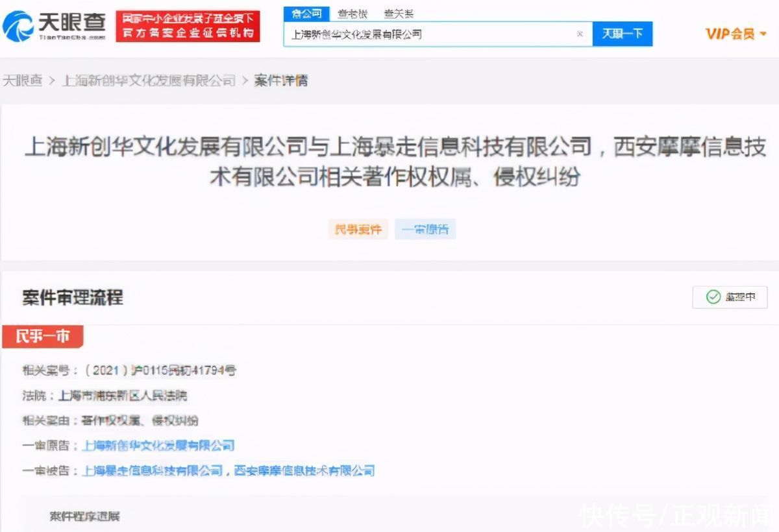The height and width of the screenshot is (532, 779).
Task: Select the case number (2021)沪0115民初41794号
Action: [160, 370]
